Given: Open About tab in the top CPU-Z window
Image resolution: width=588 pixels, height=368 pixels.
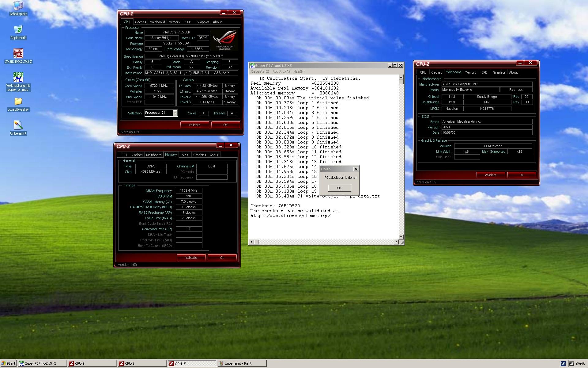Looking at the screenshot, I should click(217, 22).
